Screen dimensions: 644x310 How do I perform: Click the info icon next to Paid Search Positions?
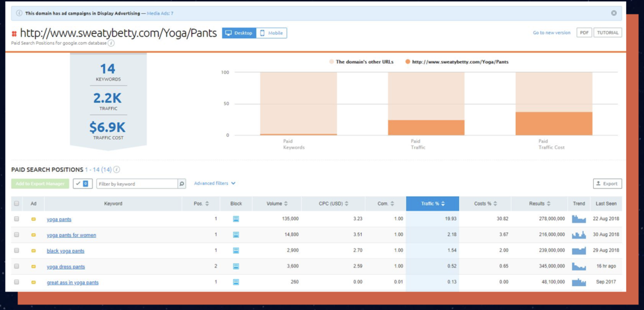pos(116,170)
